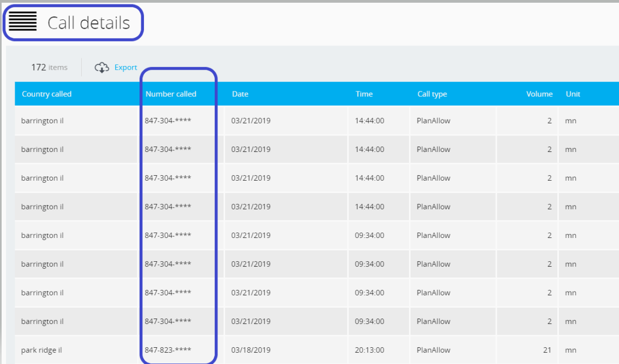Sort by Date column header
The height and width of the screenshot is (364, 619).
pos(240,94)
